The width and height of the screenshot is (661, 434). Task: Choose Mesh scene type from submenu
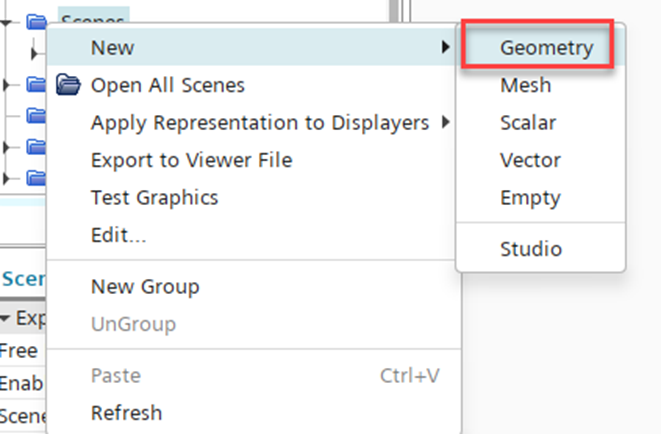[525, 86]
